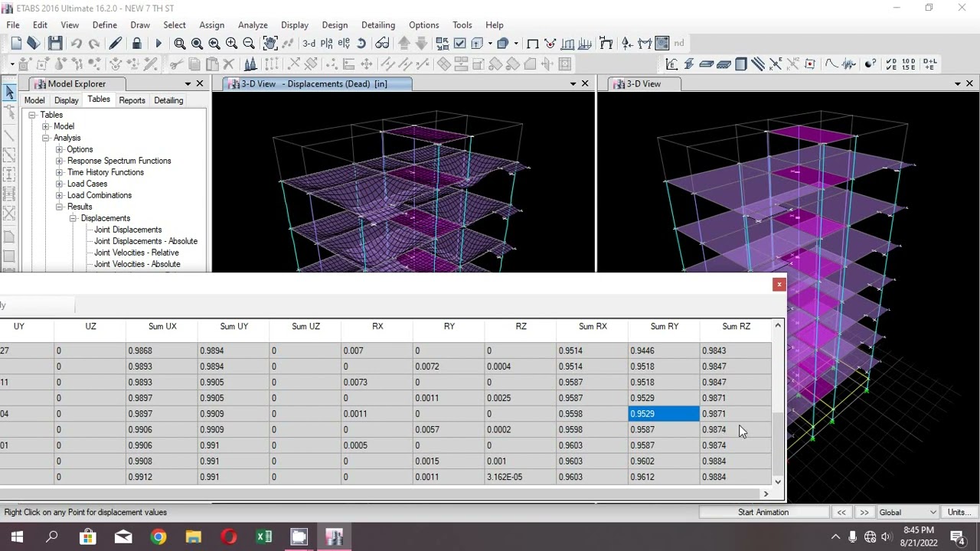Screen dimensions: 980x551
Task: Open Set Display Options checkmark icon
Action: 460,44
